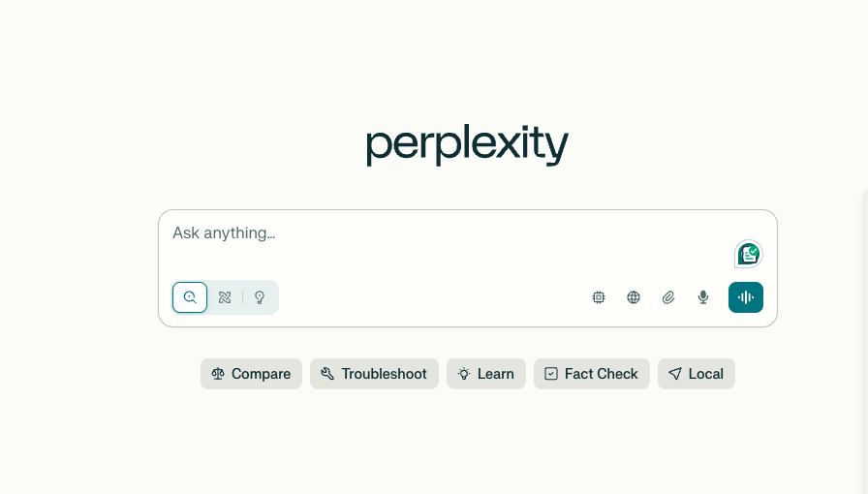
Task: Switch to Labs lightbulb mode
Action: click(x=260, y=297)
